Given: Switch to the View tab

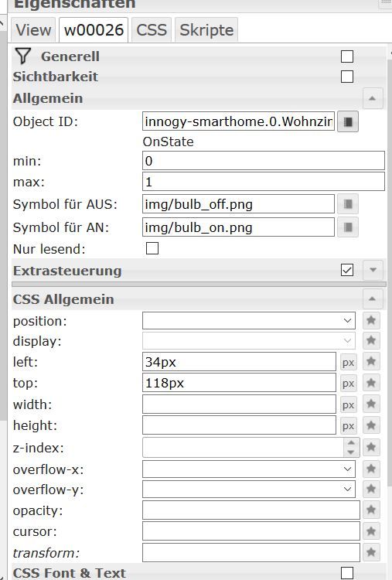Looking at the screenshot, I should (33, 29).
